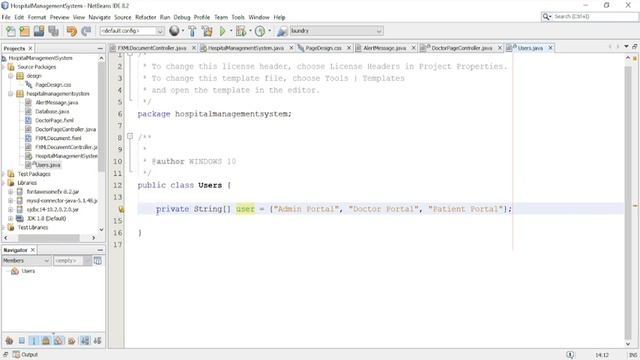Expand mysql-connector-java jar node

click(11, 200)
